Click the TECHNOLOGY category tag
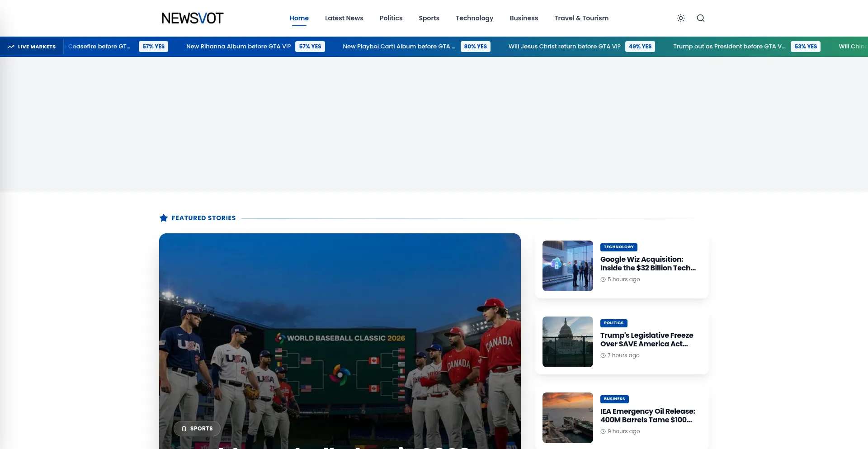The height and width of the screenshot is (449, 868). pos(619,247)
